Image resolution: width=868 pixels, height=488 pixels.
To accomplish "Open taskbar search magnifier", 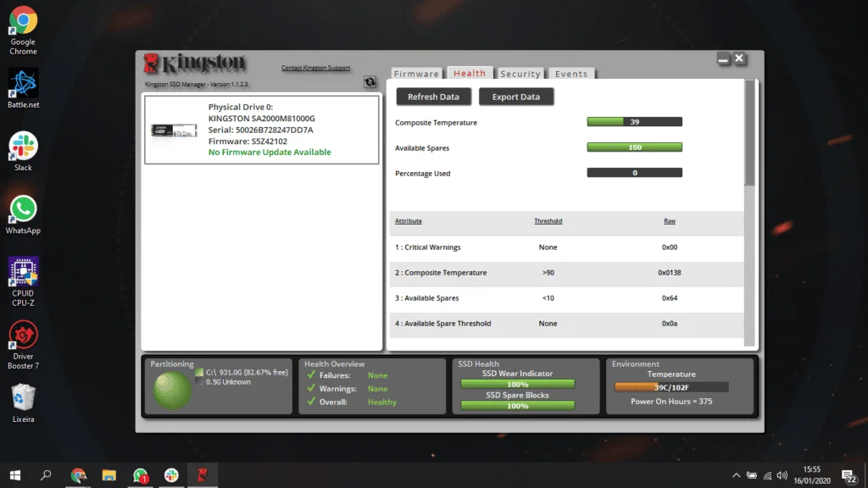I will (46, 475).
